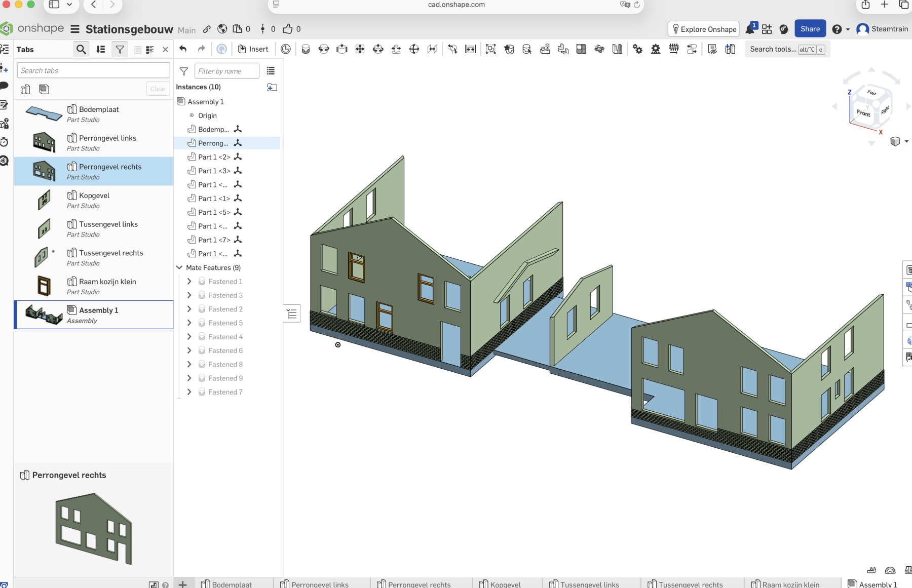Select the Fastened mate tool
912x588 pixels.
306,49
